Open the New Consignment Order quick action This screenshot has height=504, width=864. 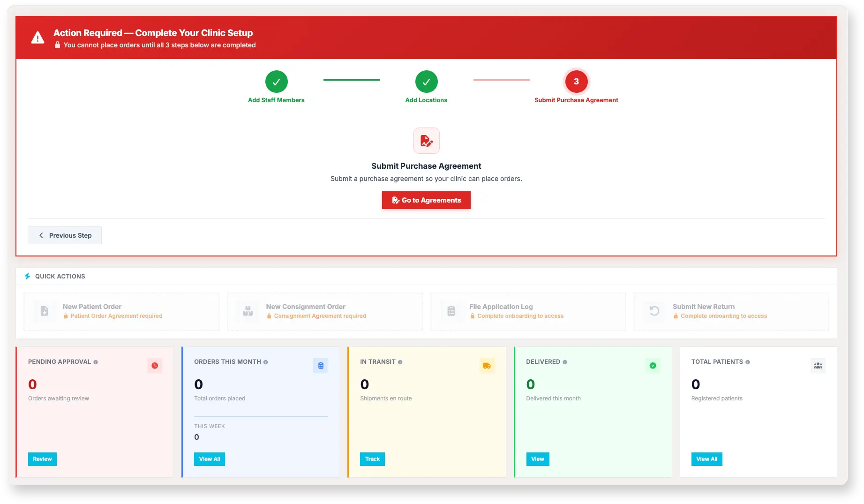(x=325, y=312)
